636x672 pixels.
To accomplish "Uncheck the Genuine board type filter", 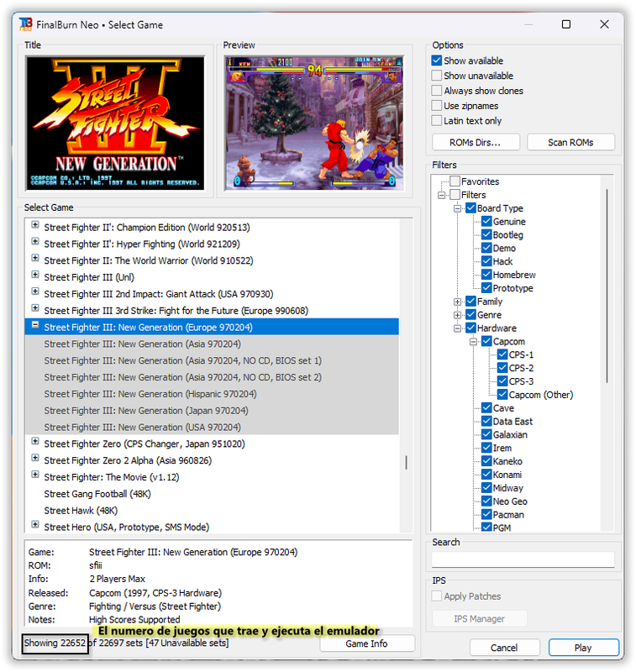I will pos(486,221).
